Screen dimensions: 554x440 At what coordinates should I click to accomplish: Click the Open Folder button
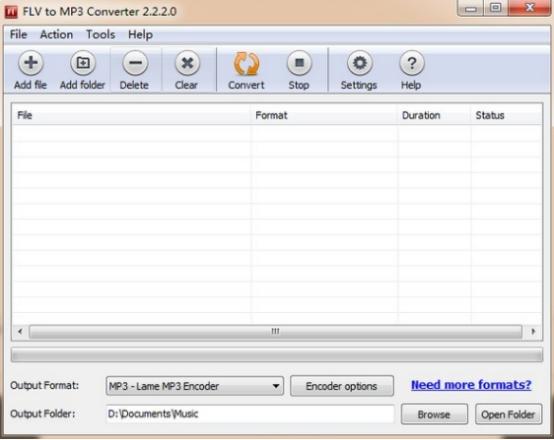coord(508,414)
